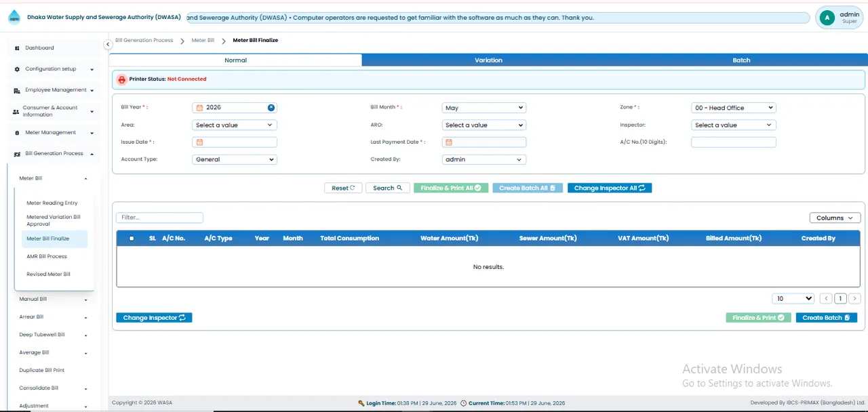Open the Issue Date calendar icon
This screenshot has width=868, height=412.
[x=199, y=142]
